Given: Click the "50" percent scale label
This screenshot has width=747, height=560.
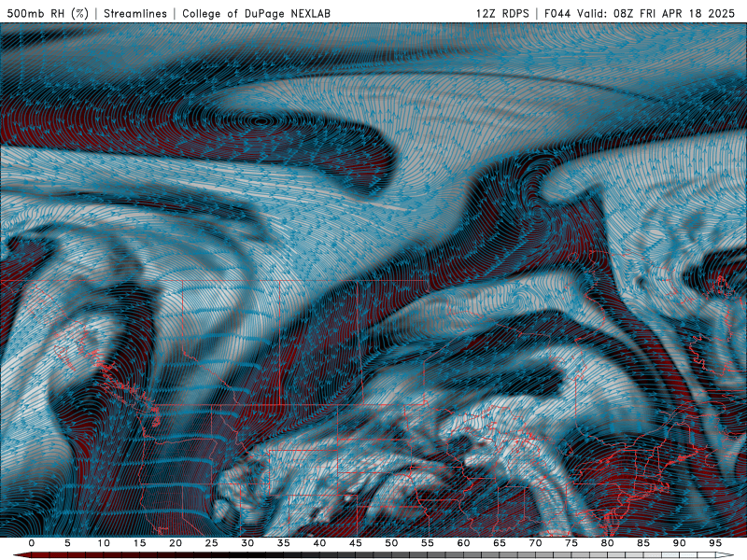Looking at the screenshot, I should click(x=391, y=543).
